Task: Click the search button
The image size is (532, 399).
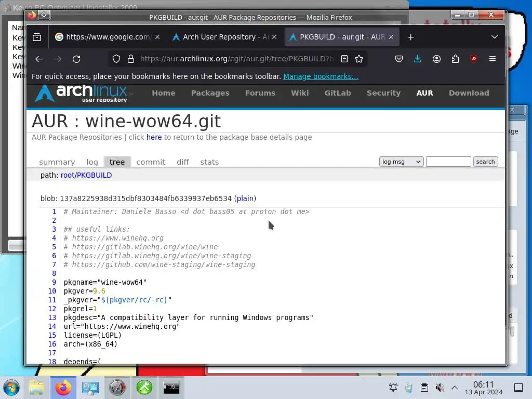Action: [x=485, y=162]
